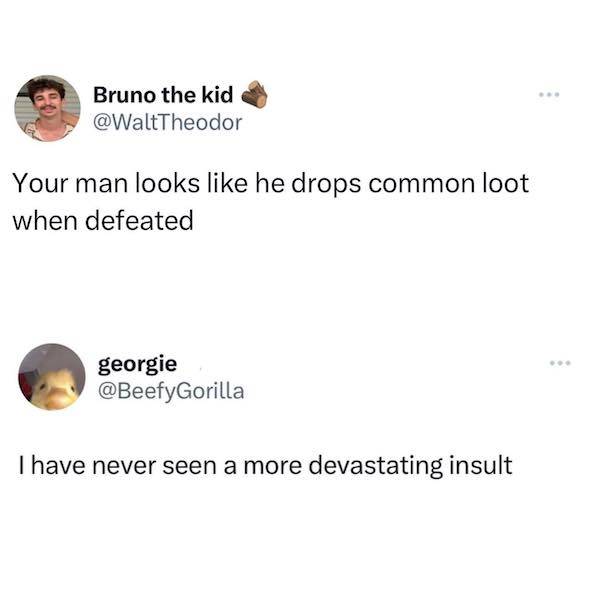Screen dimensions: 600x600
Task: Visit the @WaltTheodor handle link
Action: pyautogui.click(x=168, y=123)
